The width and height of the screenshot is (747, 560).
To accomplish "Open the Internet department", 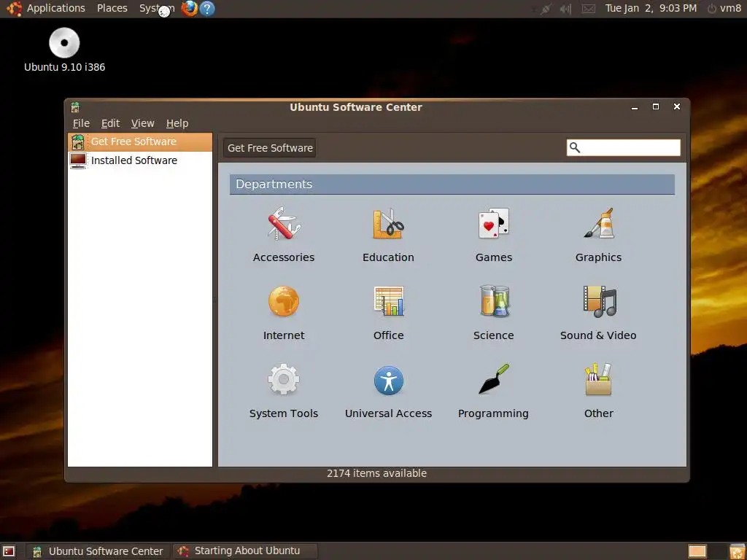I will 284,314.
